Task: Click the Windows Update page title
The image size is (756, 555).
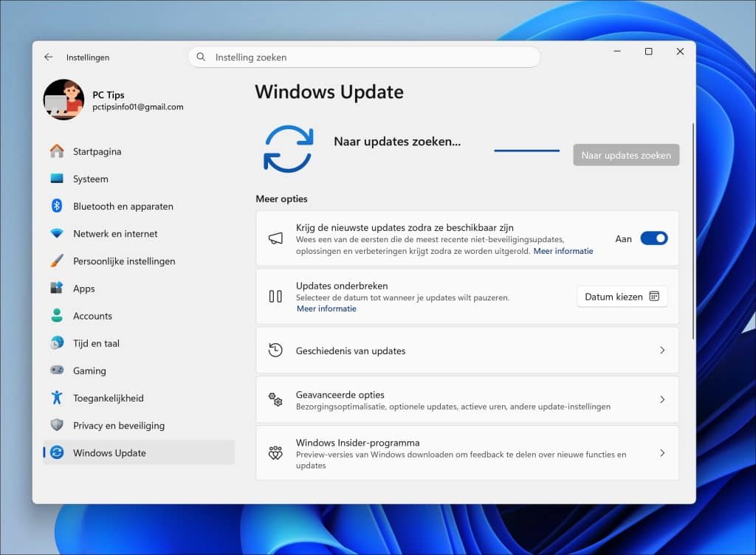Action: [329, 92]
